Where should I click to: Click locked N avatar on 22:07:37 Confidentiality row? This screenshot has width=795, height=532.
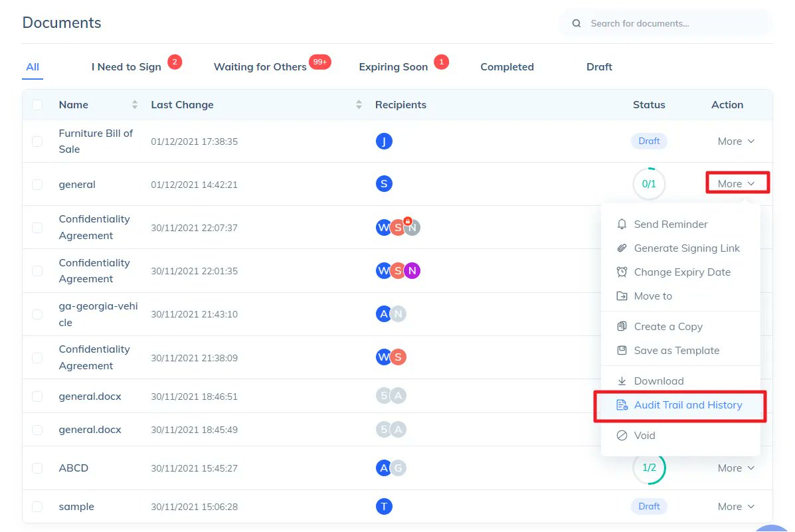pos(412,227)
